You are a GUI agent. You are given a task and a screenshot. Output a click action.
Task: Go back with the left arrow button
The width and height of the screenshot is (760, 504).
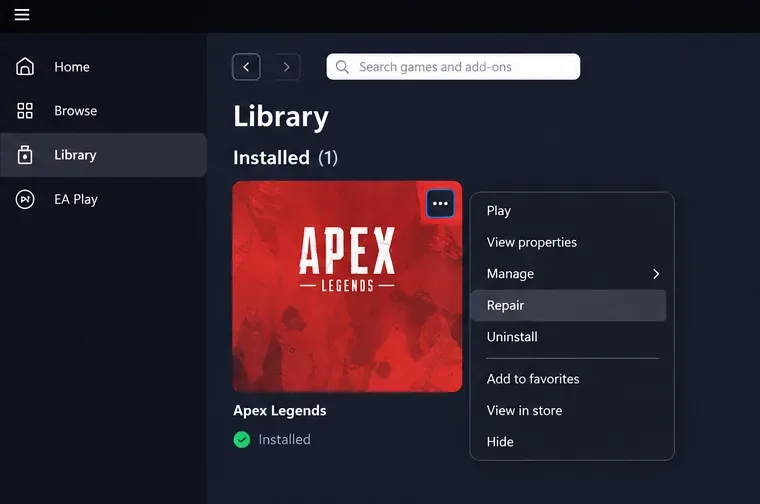click(246, 67)
